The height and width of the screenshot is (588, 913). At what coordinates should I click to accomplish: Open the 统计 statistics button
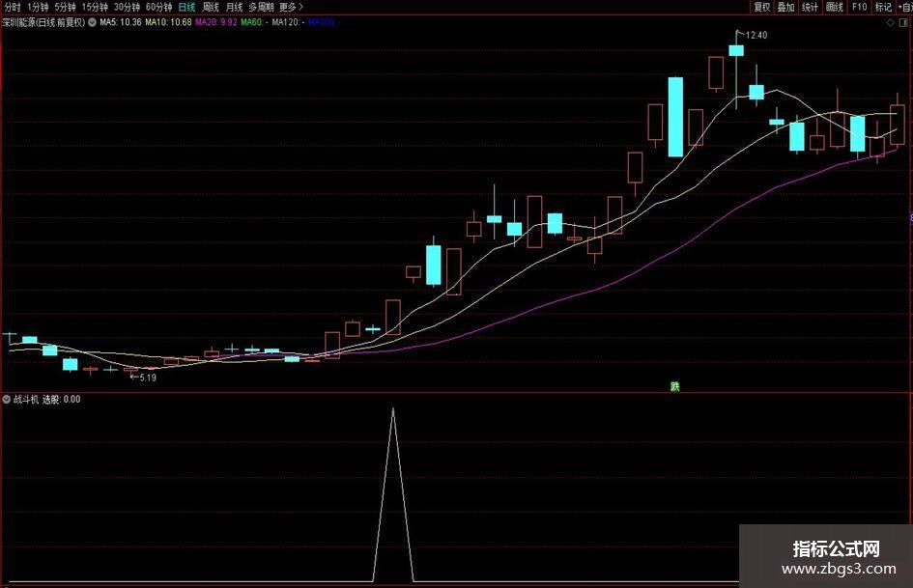coord(810,7)
